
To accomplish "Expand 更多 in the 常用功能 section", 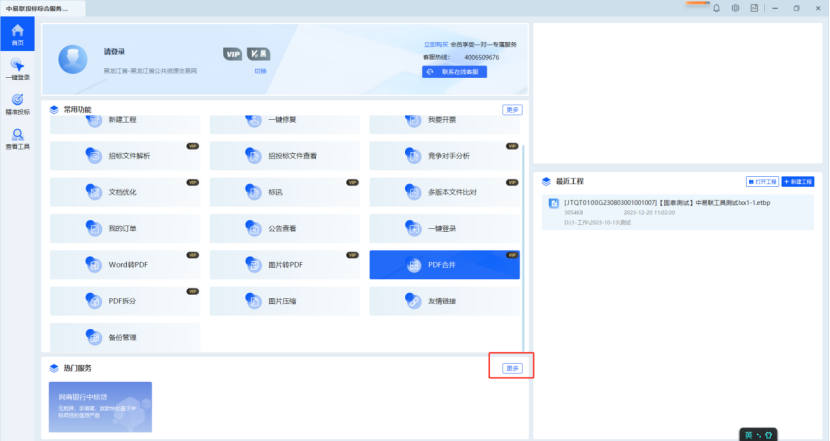I will click(x=512, y=109).
